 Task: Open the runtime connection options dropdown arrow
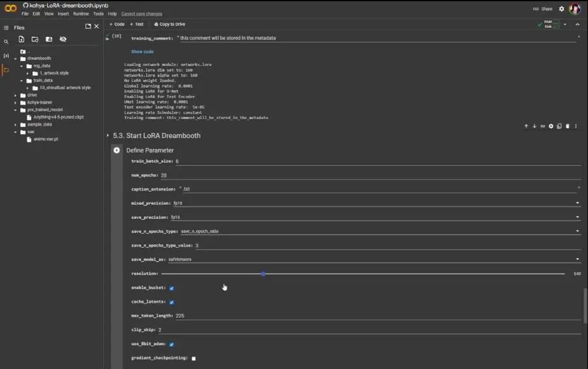pyautogui.click(x=565, y=25)
